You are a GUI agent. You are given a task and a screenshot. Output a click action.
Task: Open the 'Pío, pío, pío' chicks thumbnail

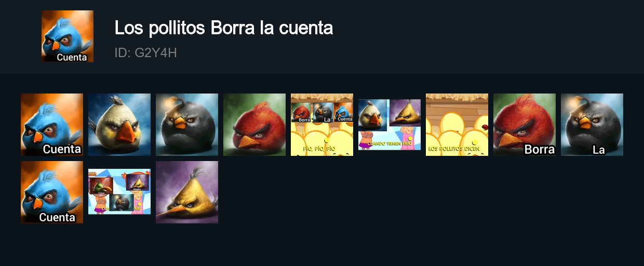coord(322,125)
